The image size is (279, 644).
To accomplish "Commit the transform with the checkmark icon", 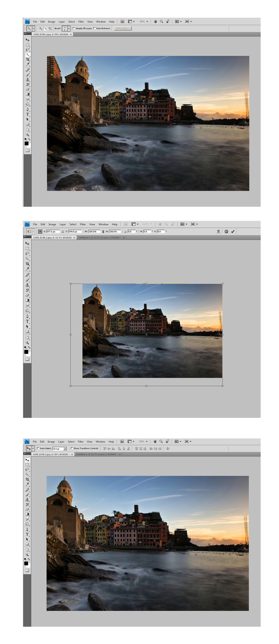I will click(x=233, y=231).
